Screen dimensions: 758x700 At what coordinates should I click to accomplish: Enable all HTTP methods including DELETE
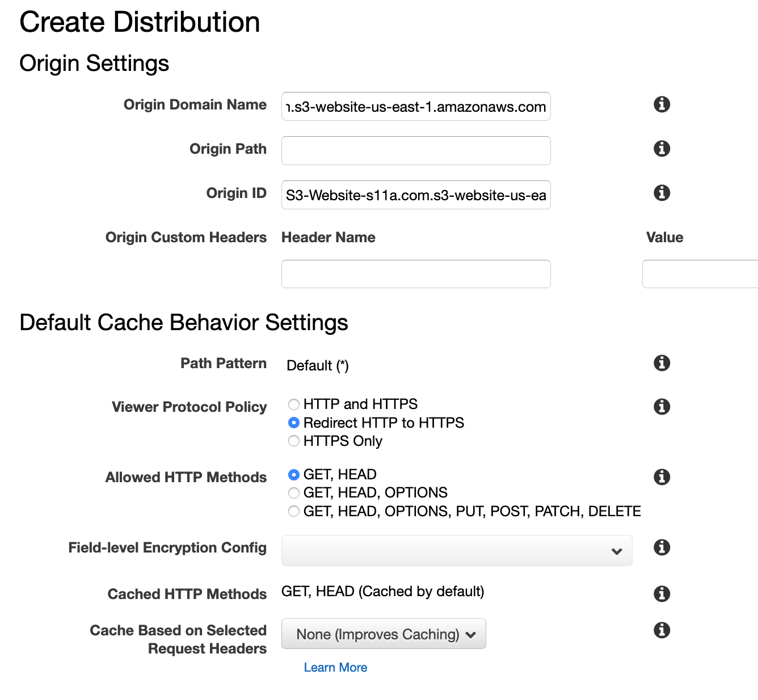[x=294, y=512]
